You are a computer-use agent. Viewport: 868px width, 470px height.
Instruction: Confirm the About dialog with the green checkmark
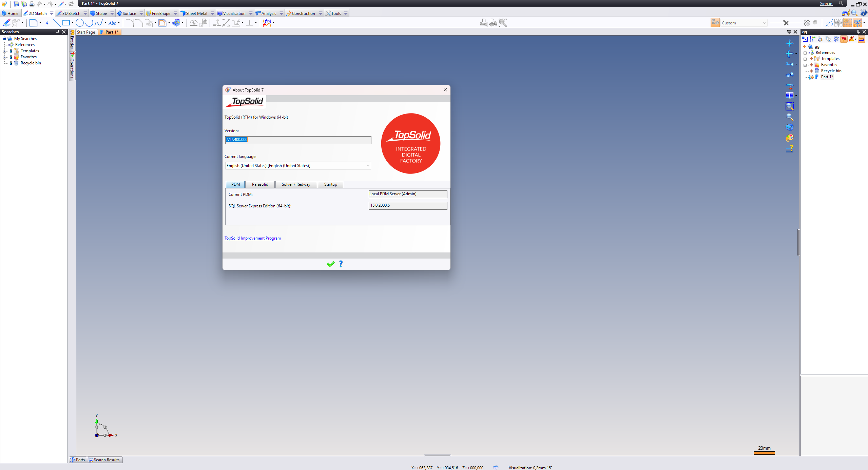[331, 264]
